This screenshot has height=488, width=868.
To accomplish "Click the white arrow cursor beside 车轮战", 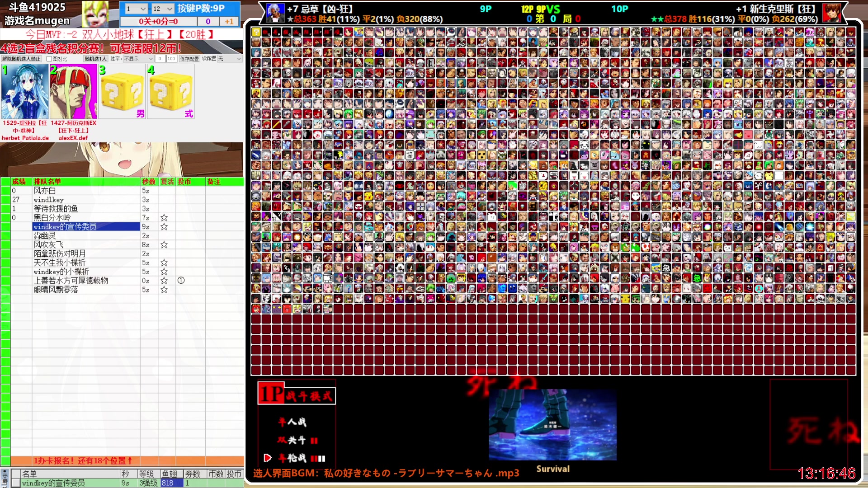I will click(268, 458).
